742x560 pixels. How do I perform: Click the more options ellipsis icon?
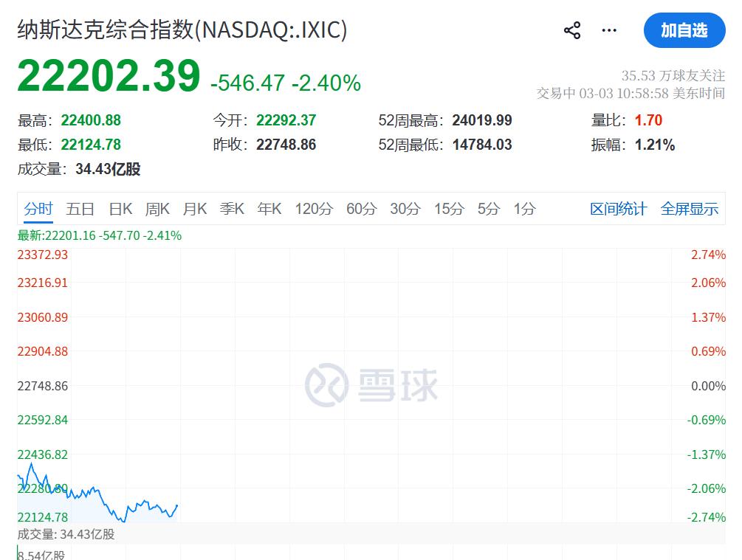(608, 30)
